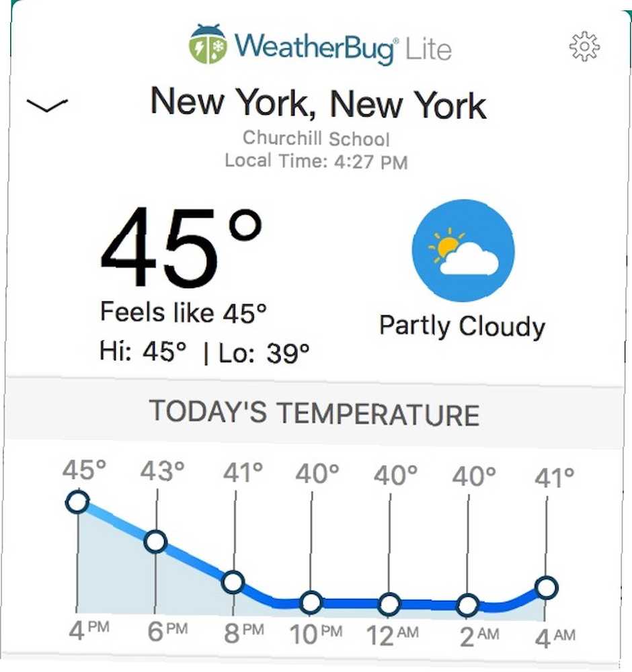Click the TODAY'S TEMPERATURE section header
Image resolution: width=632 pixels, height=672 pixels.
[314, 413]
